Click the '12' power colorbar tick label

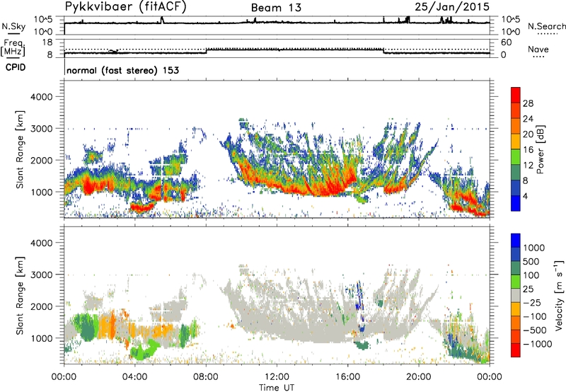[x=528, y=166]
